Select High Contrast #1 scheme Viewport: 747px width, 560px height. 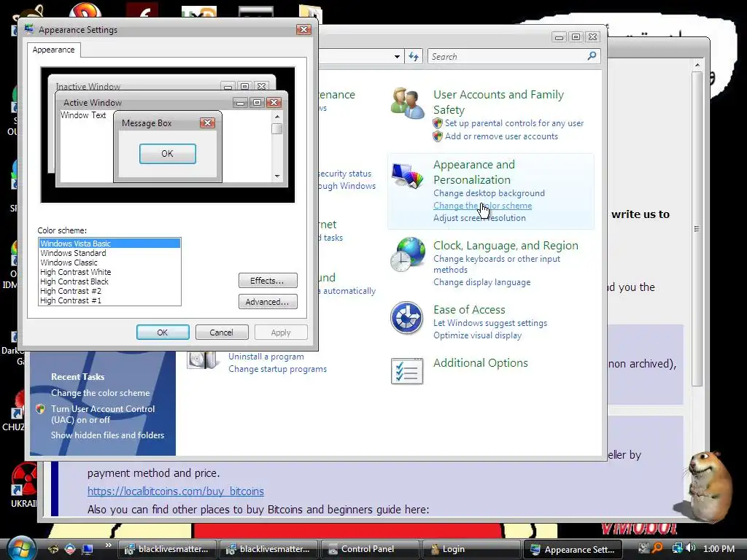tap(71, 300)
